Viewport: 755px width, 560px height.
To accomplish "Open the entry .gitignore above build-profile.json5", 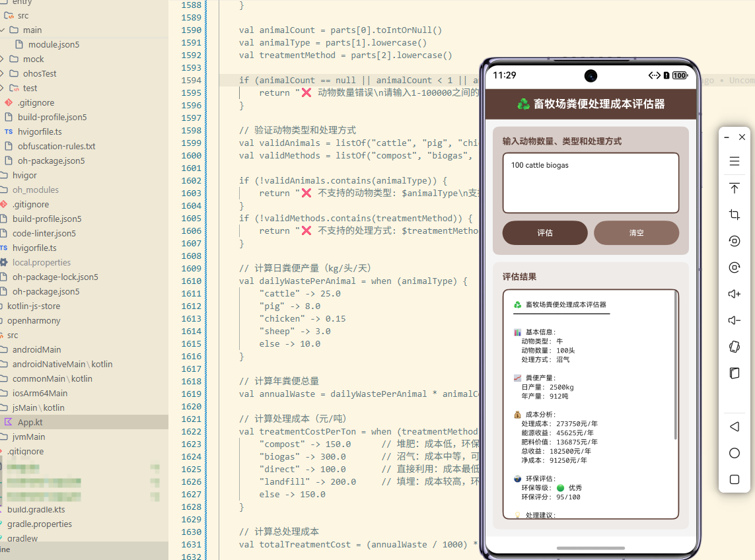I will [x=36, y=102].
